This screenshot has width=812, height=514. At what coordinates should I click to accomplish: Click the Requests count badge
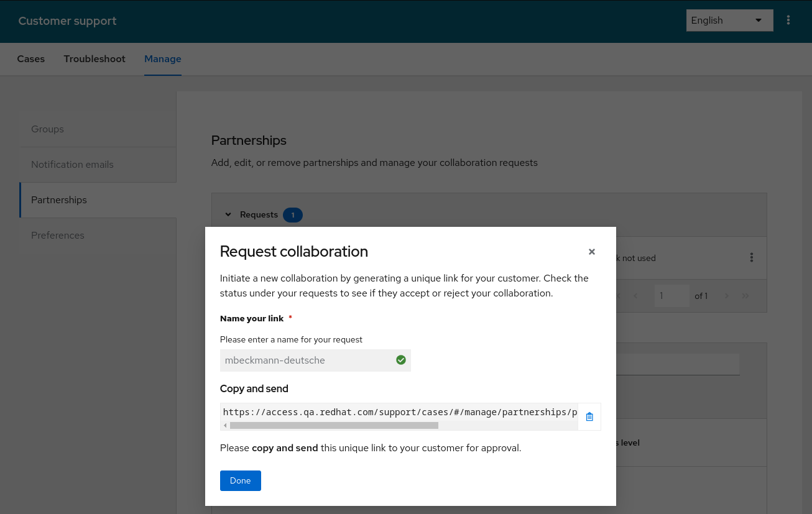pyautogui.click(x=293, y=215)
